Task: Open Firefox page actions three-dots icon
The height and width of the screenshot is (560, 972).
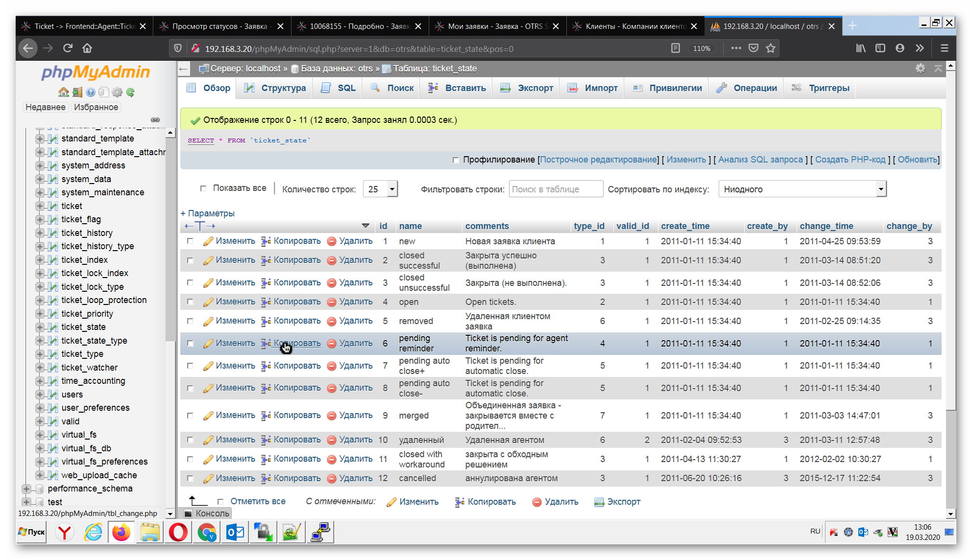Action: point(736,48)
